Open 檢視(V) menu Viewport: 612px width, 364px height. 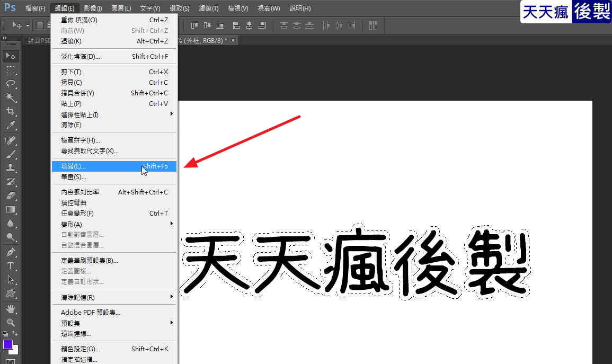click(x=238, y=8)
